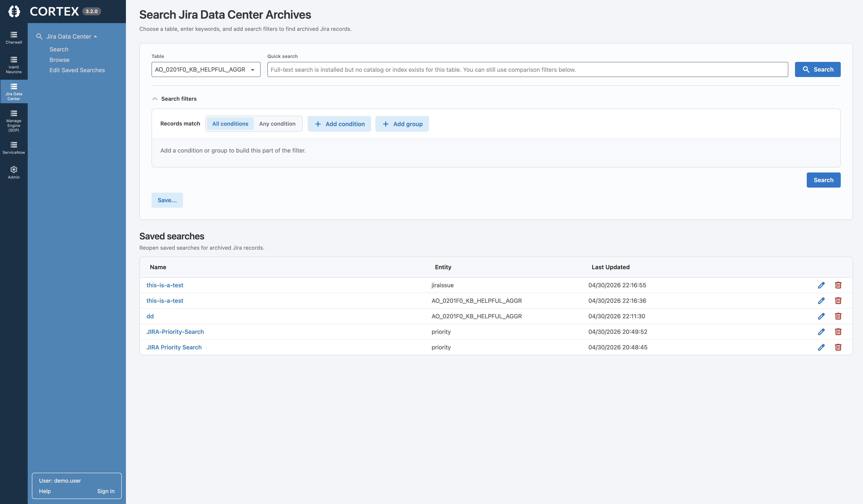
Task: Edit the jiraissue this-is-a-test saved search
Action: click(x=821, y=285)
